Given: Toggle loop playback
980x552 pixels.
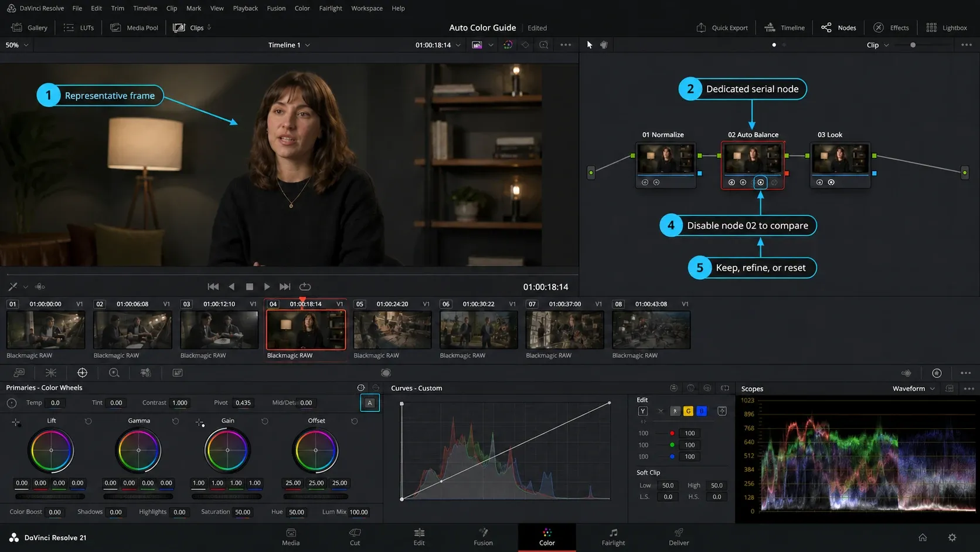Looking at the screenshot, I should (305, 286).
